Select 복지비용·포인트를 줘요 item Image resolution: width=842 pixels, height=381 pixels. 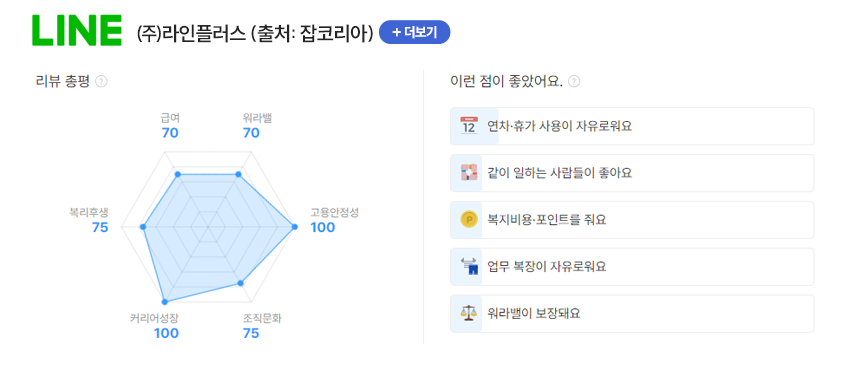click(x=632, y=219)
